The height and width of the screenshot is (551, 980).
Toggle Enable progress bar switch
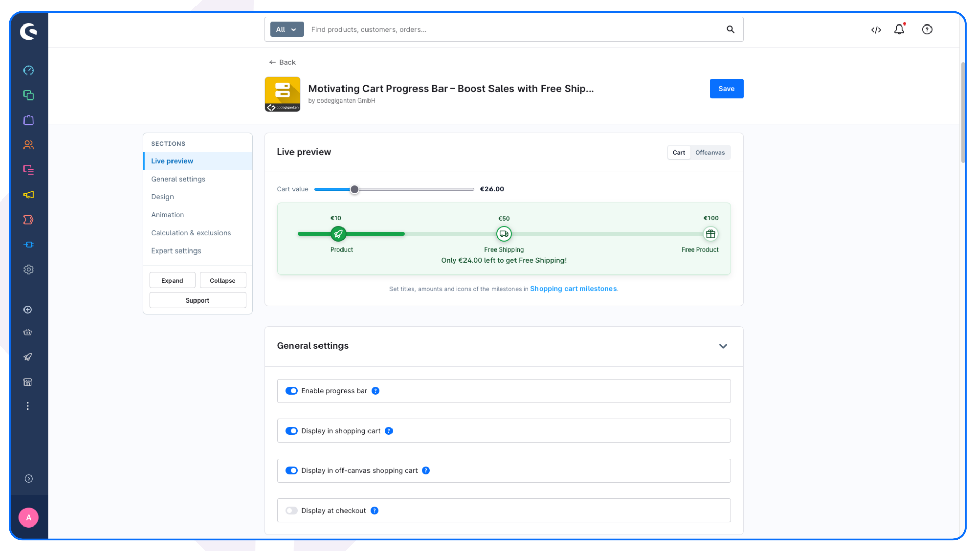291,391
